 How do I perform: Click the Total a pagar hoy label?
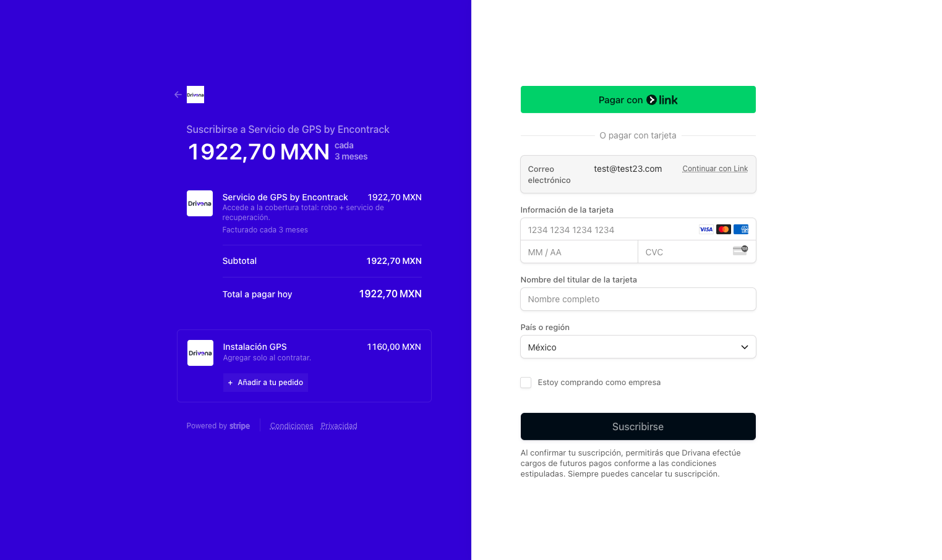[257, 294]
